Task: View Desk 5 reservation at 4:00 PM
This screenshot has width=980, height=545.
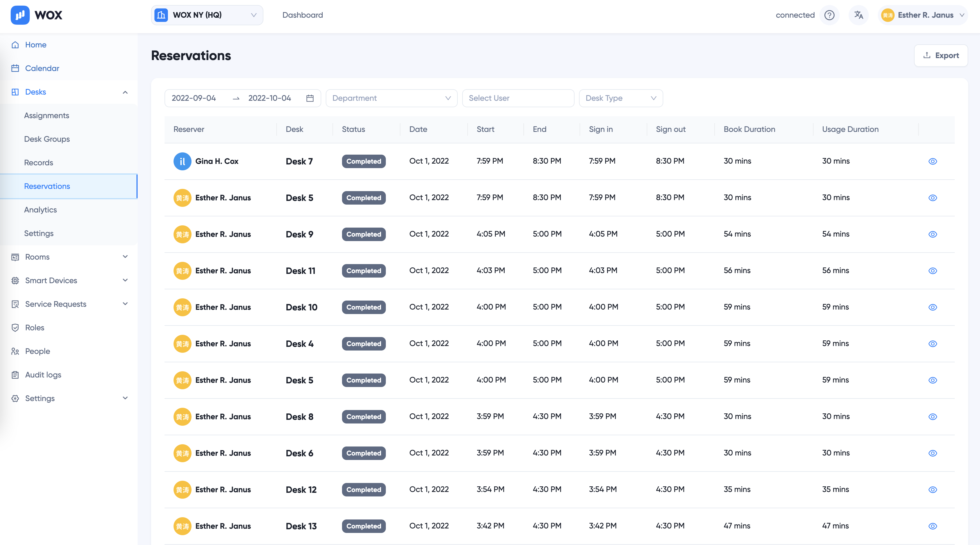Action: [933, 380]
